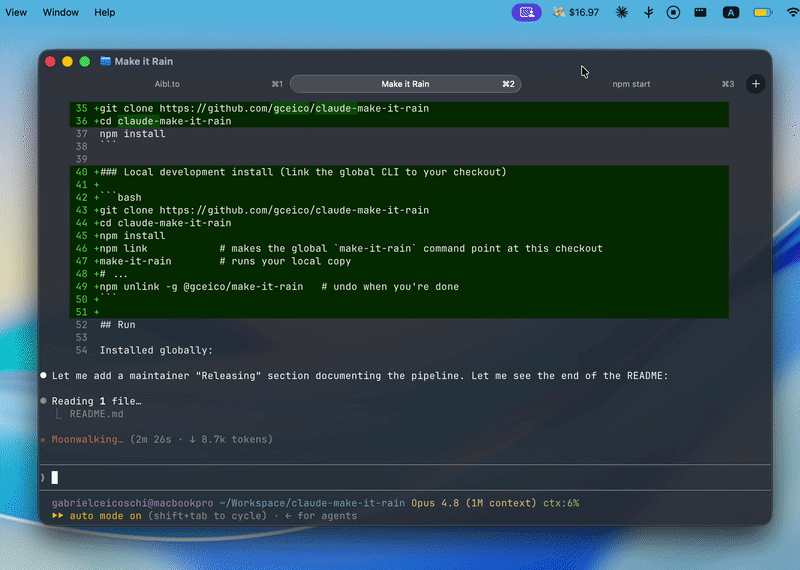This screenshot has height=570, width=800.
Task: Click the 'npm link' command on line 46
Action: pyautogui.click(x=123, y=249)
